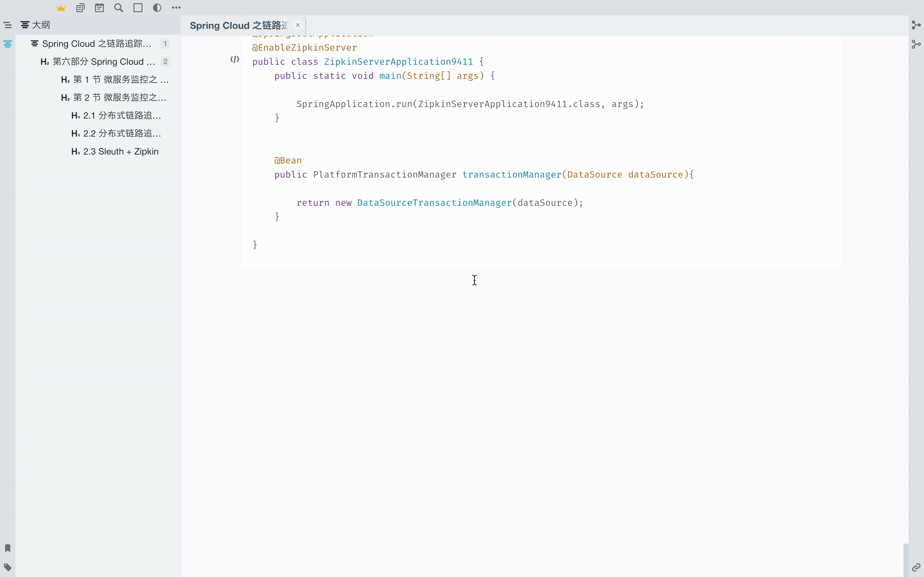Open the tag panel icon at bottom left
The height and width of the screenshot is (577, 924).
tap(8, 567)
